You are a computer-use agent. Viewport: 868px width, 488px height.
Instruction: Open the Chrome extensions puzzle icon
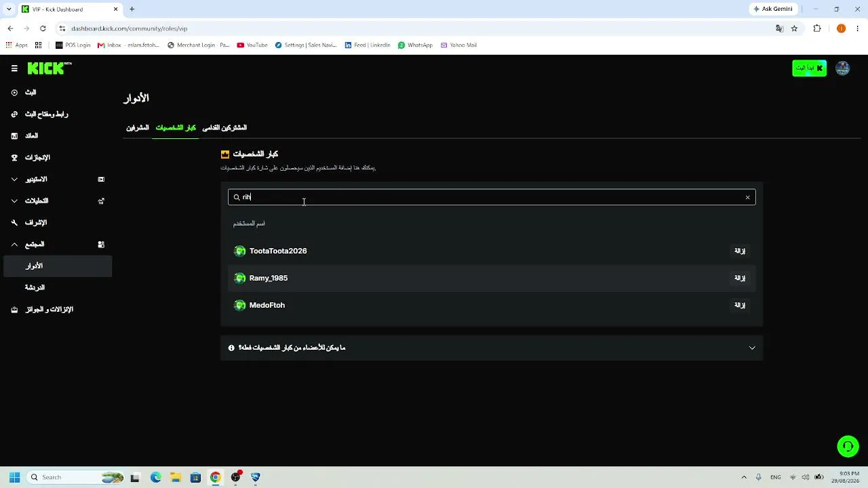(817, 28)
